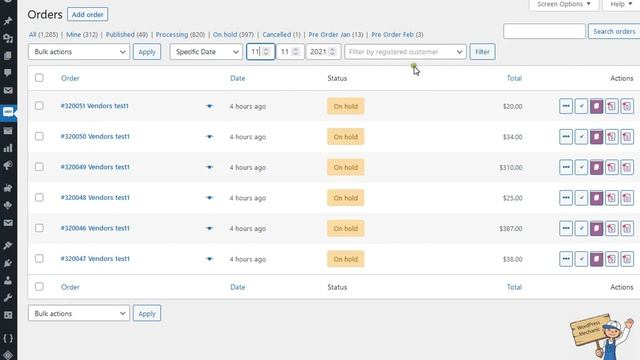Image resolution: width=640 pixels, height=360 pixels.
Task: Sort by Date column header
Action: [238, 78]
